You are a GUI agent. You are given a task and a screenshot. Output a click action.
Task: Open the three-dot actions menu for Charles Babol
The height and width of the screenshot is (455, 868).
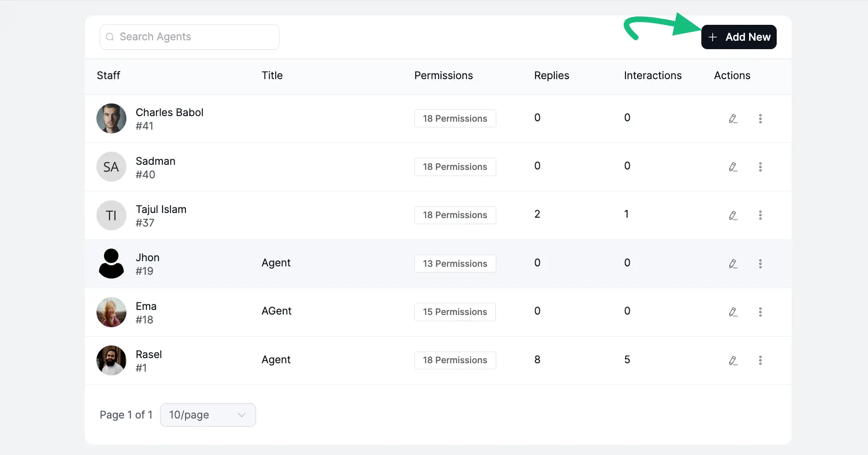760,118
